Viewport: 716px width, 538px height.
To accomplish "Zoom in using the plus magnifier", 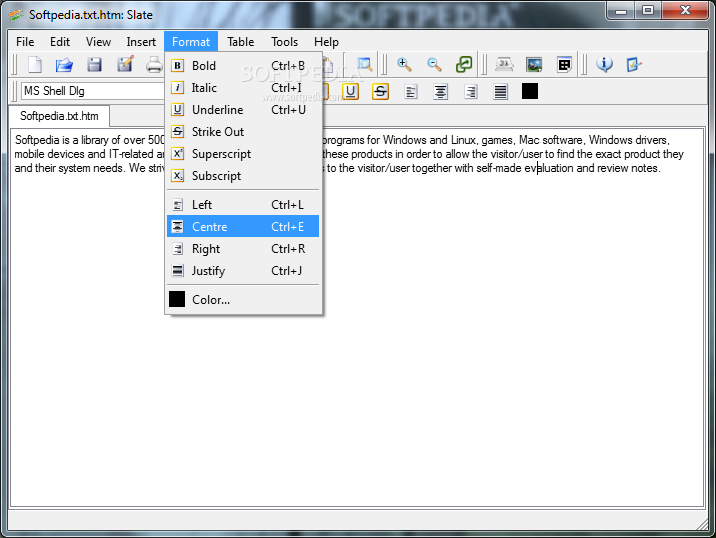I will [404, 64].
